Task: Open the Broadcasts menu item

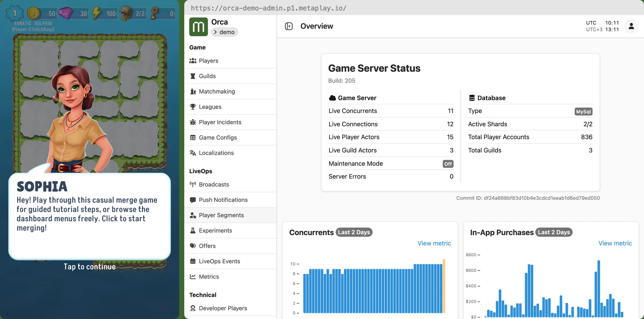Action: click(x=230, y=184)
